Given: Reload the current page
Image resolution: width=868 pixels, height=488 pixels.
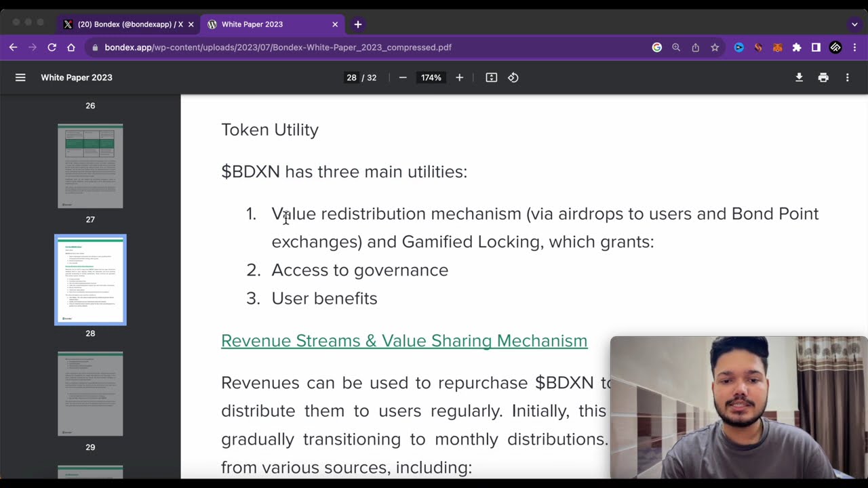Looking at the screenshot, I should [x=52, y=47].
